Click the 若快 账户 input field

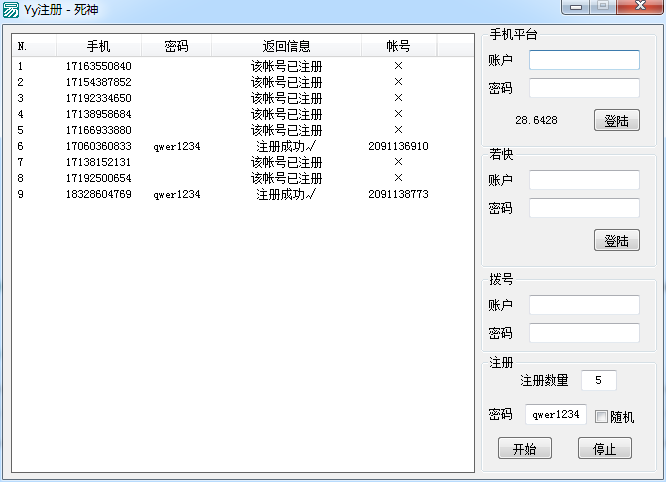584,180
